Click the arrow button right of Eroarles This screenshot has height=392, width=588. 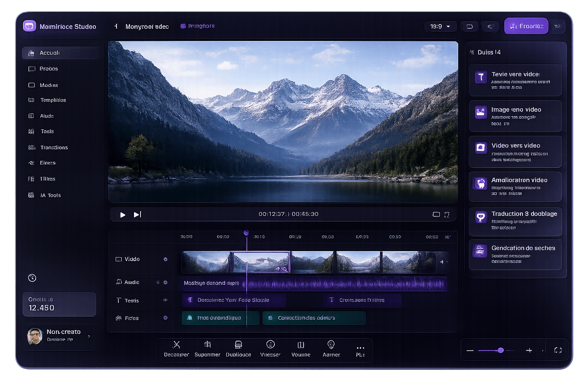[557, 26]
